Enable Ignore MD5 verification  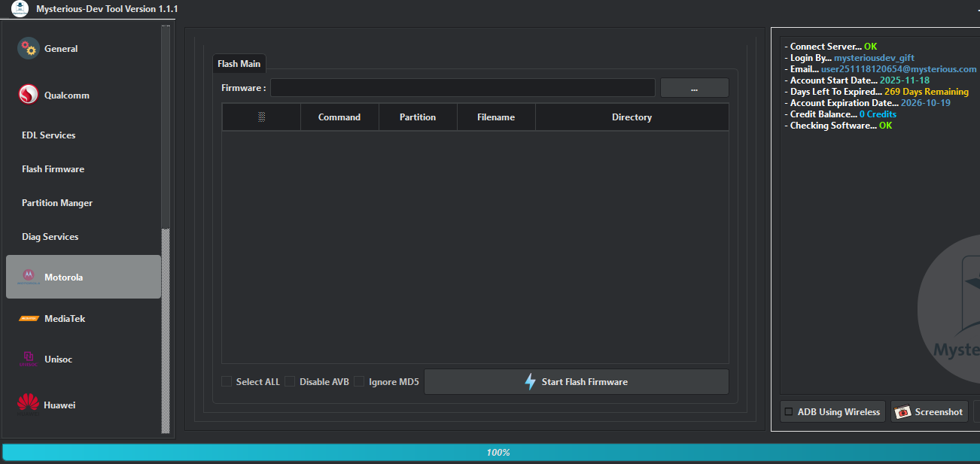[359, 381]
